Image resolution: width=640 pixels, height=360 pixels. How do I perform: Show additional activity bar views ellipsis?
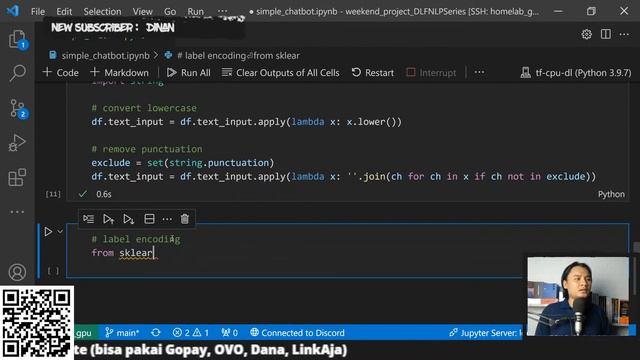(x=17, y=212)
